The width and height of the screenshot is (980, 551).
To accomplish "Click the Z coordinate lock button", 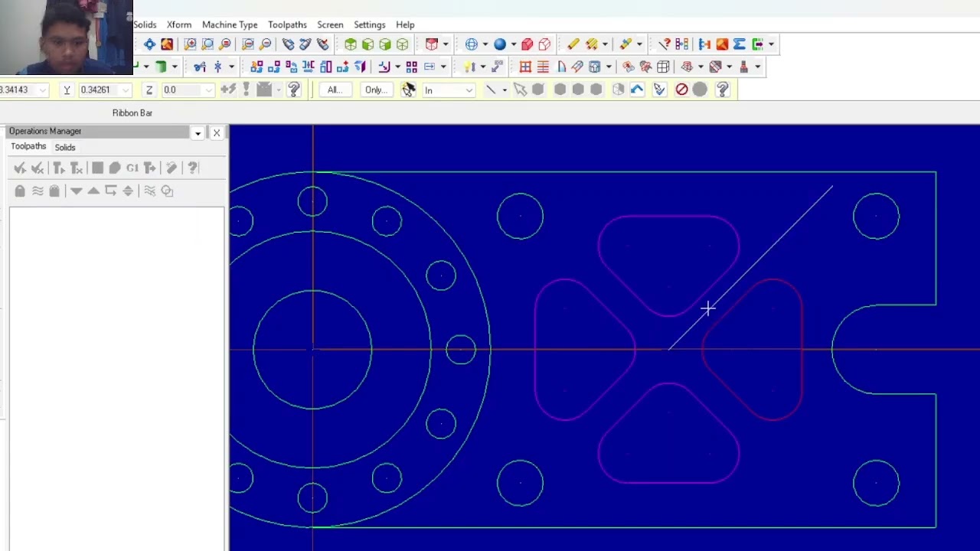I will click(149, 90).
